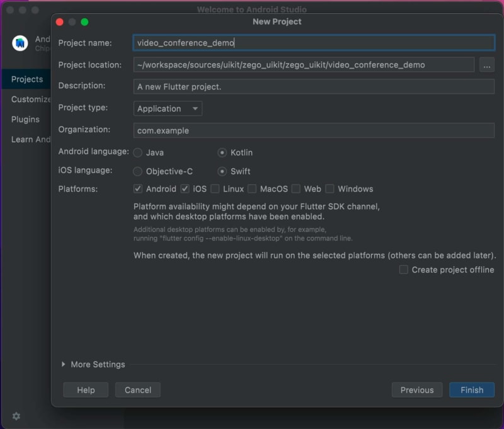Click the Cancel button
The width and height of the screenshot is (504, 429).
(138, 390)
